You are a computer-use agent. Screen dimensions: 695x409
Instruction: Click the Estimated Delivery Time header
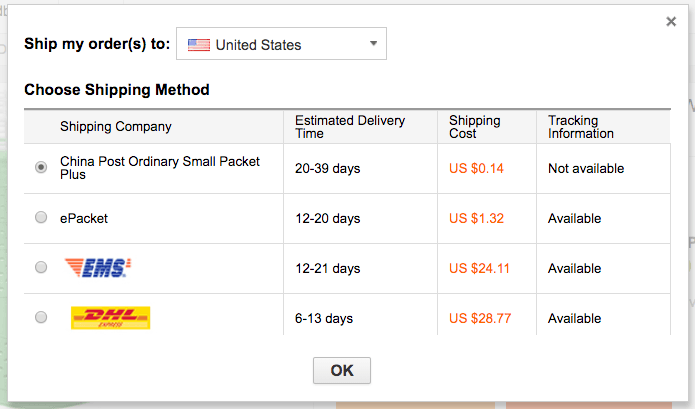pos(350,127)
